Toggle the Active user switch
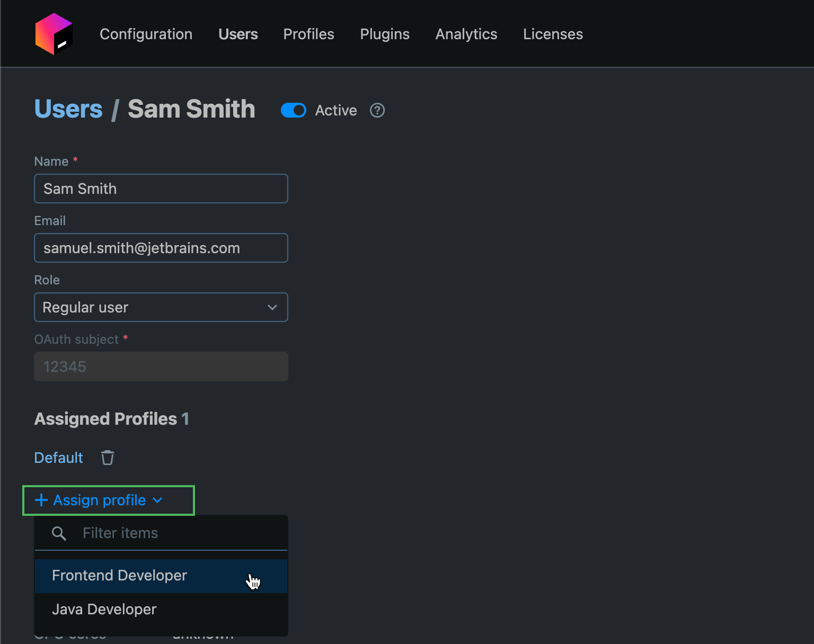814x644 pixels. [293, 110]
